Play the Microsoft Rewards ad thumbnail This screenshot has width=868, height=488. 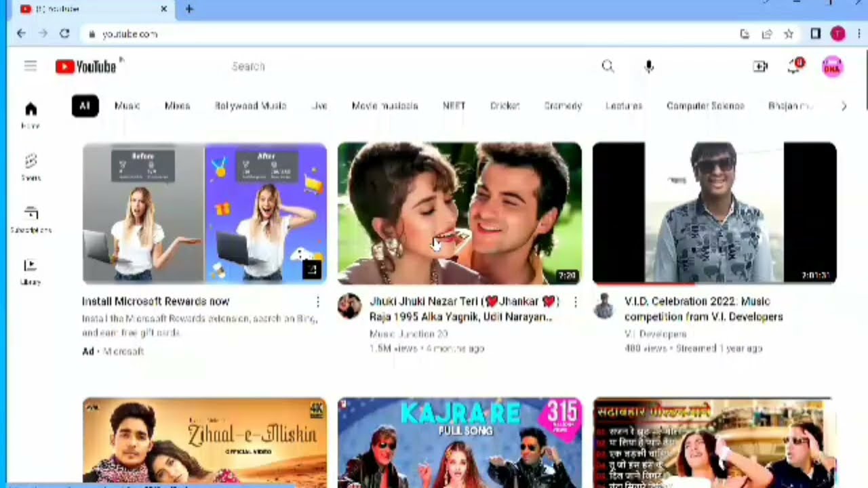tap(204, 212)
